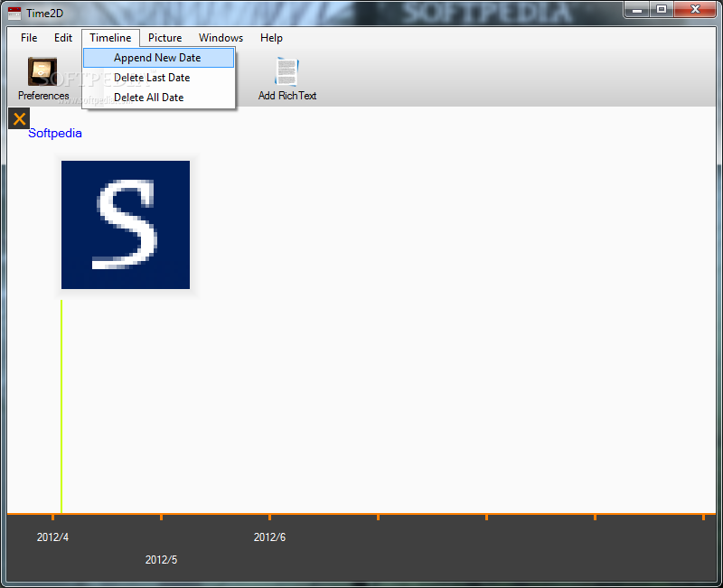
Task: Close the open Timeline menu
Action: point(110,38)
